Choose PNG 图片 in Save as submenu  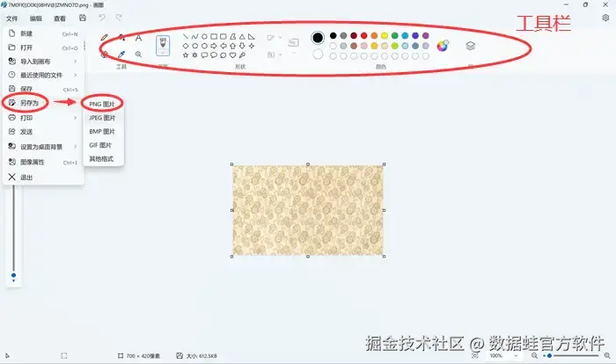click(102, 104)
